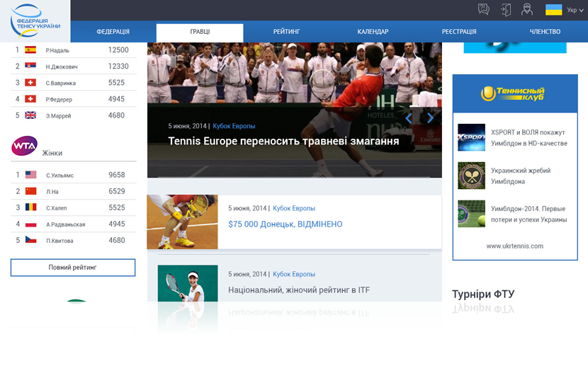The image size is (588, 371).
Task: Open the ФЕДЕРАЦІЯ menu item
Action: click(x=113, y=32)
